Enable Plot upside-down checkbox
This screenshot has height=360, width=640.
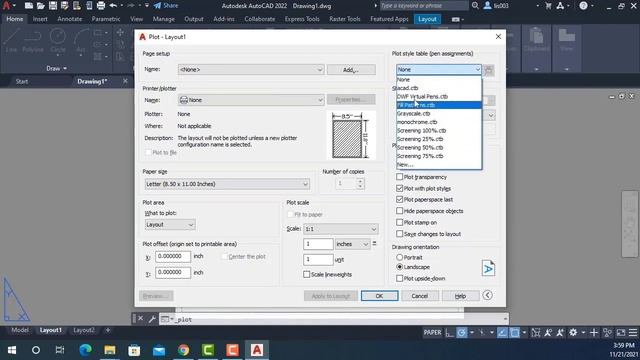[x=400, y=278]
